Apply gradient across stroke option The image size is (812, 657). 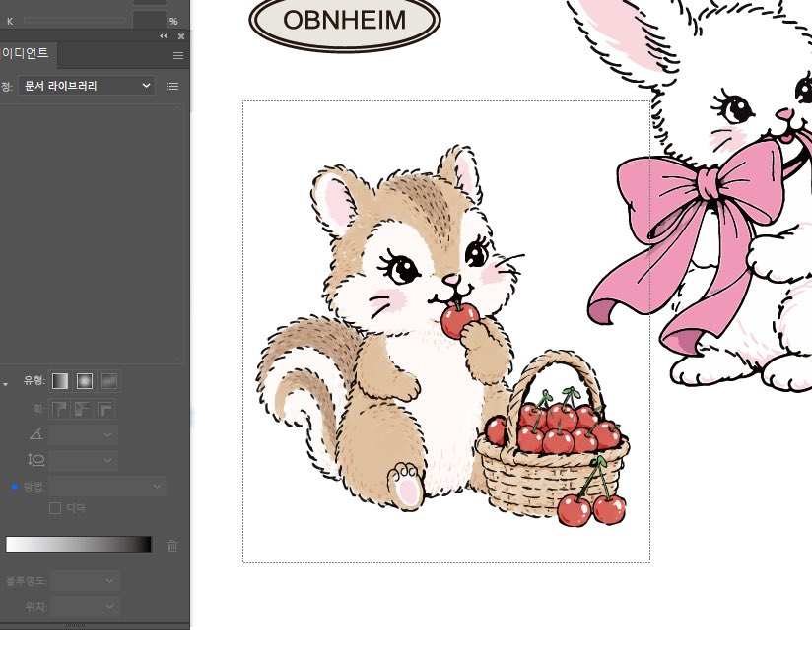pos(104,409)
